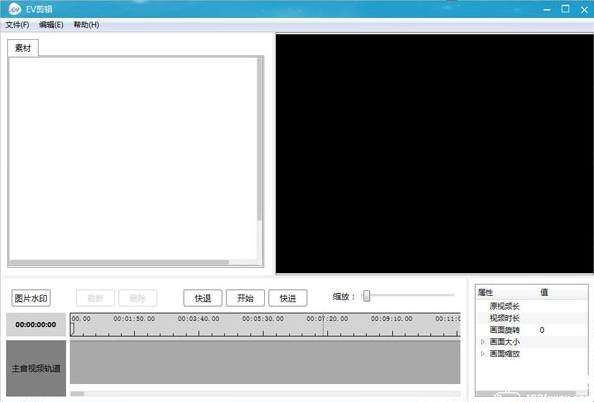The height and width of the screenshot is (402, 594).
Task: Click the 快进 fast-forward button
Action: click(x=288, y=298)
